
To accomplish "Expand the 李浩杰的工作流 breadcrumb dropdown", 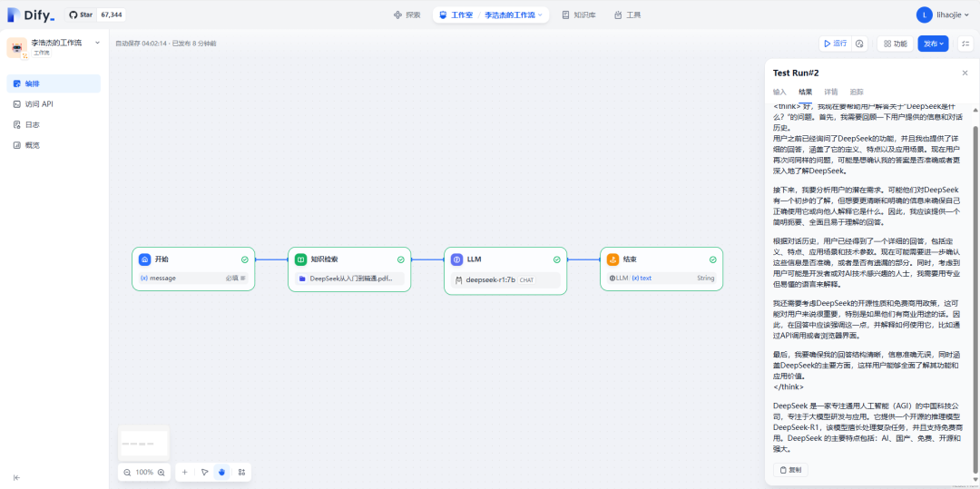I will tap(513, 15).
